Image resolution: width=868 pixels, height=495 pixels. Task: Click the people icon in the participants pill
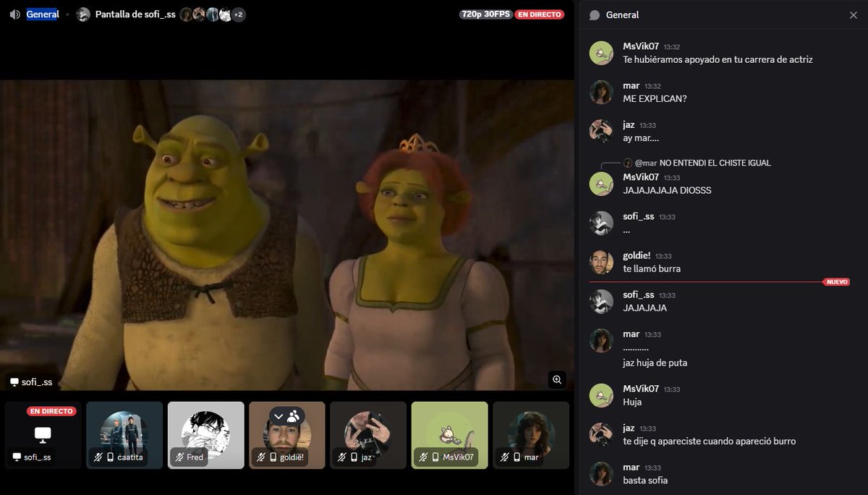pos(294,416)
